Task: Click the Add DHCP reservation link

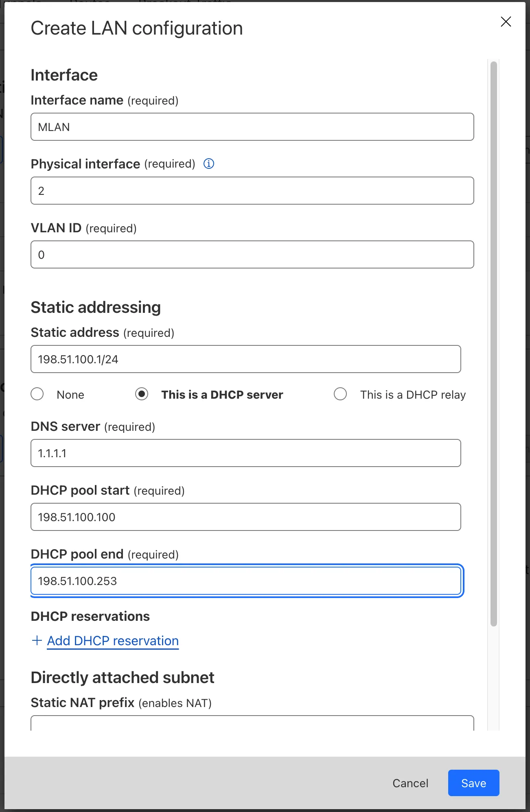Action: click(x=112, y=641)
